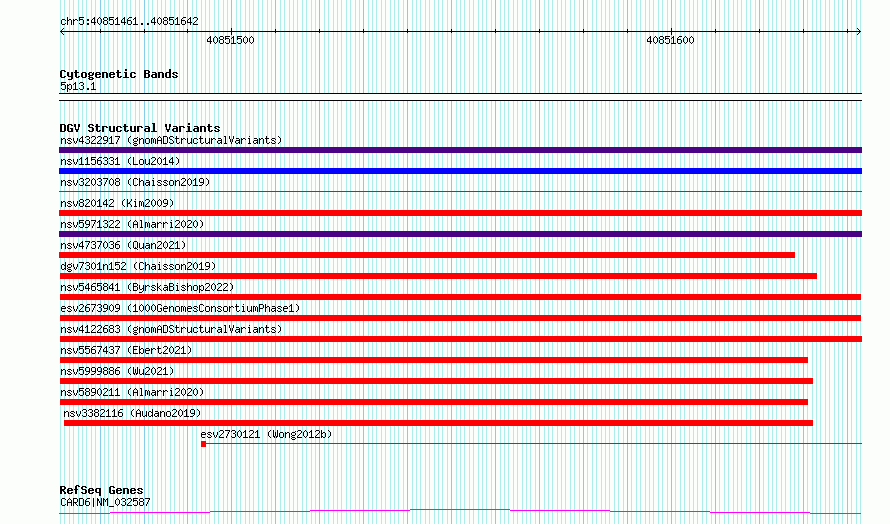Viewport: 890px width, 524px height.
Task: Click the nsv5999886 (Wu2021) label
Action: [x=117, y=371]
